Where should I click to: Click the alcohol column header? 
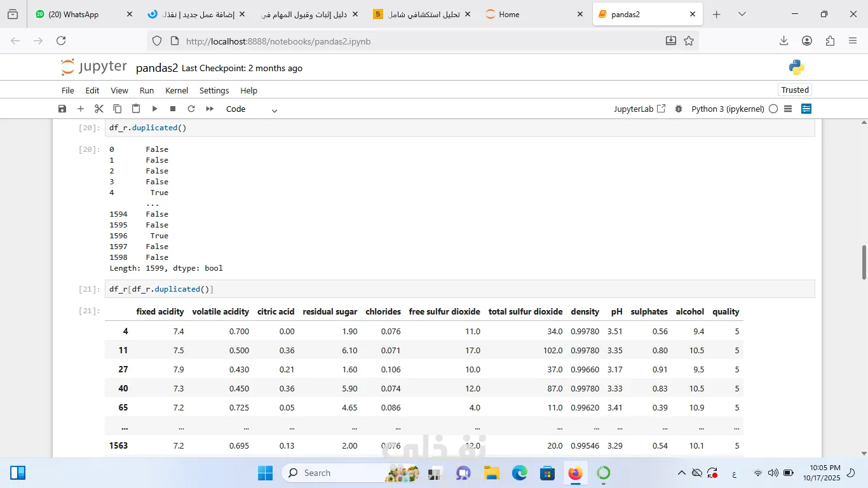[x=690, y=312]
